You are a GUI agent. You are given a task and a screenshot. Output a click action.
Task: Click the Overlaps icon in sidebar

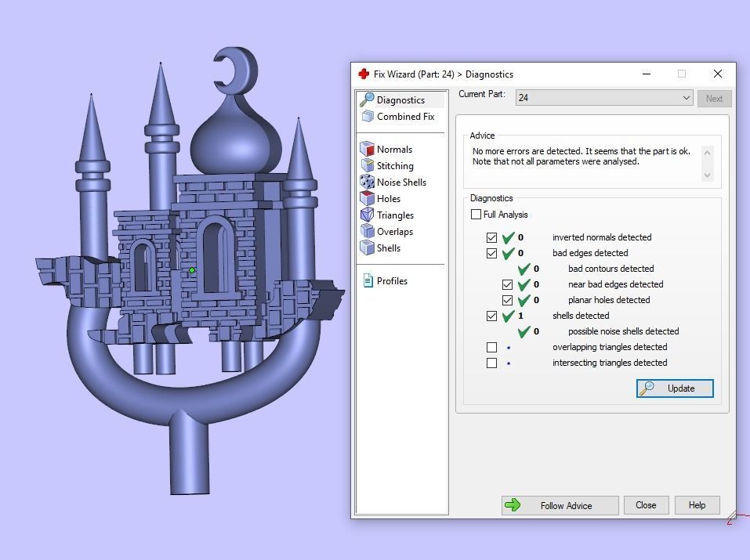coord(367,232)
